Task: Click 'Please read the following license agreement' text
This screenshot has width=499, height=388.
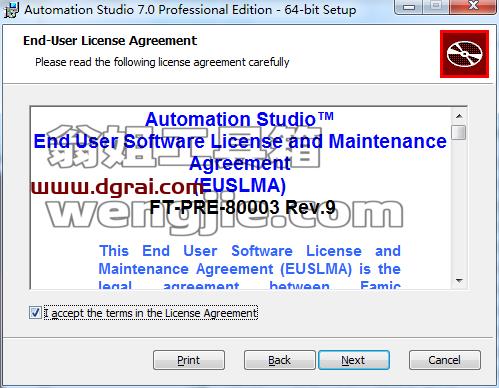Action: pos(162,62)
